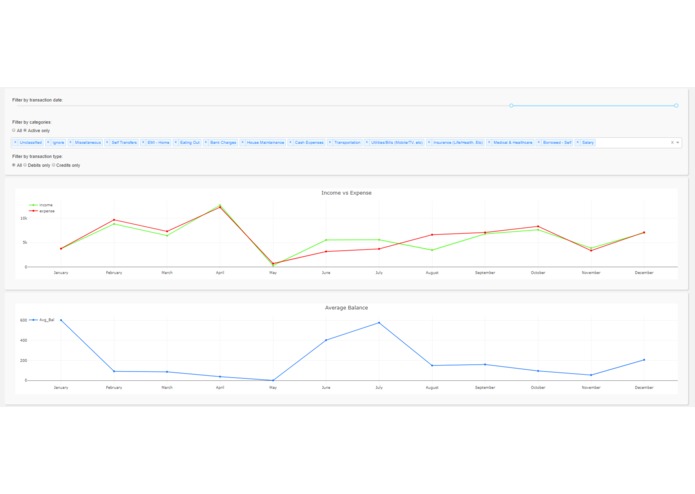The width and height of the screenshot is (695, 494).
Task: Click the July Average Balance data point
Action: (x=379, y=323)
